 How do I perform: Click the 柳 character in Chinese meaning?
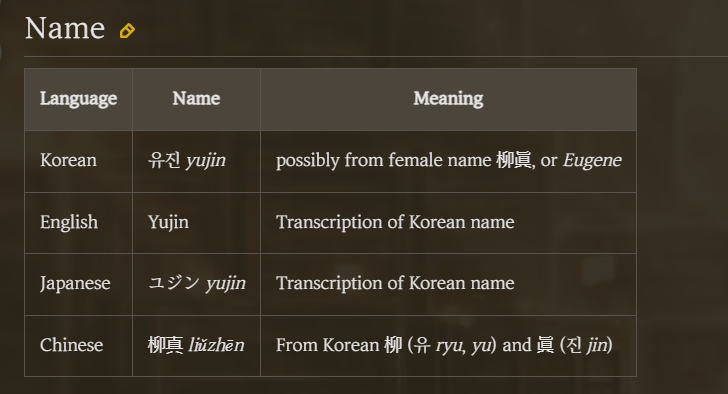click(393, 345)
